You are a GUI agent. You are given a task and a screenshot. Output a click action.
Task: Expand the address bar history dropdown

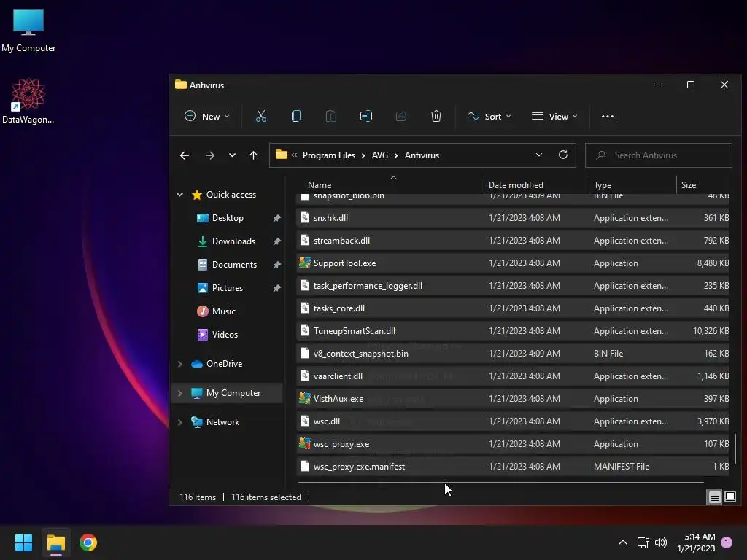(539, 155)
